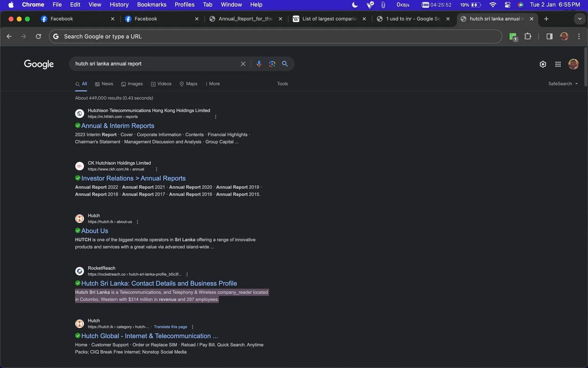
Task: Click the magnifier search button
Action: tap(285, 64)
